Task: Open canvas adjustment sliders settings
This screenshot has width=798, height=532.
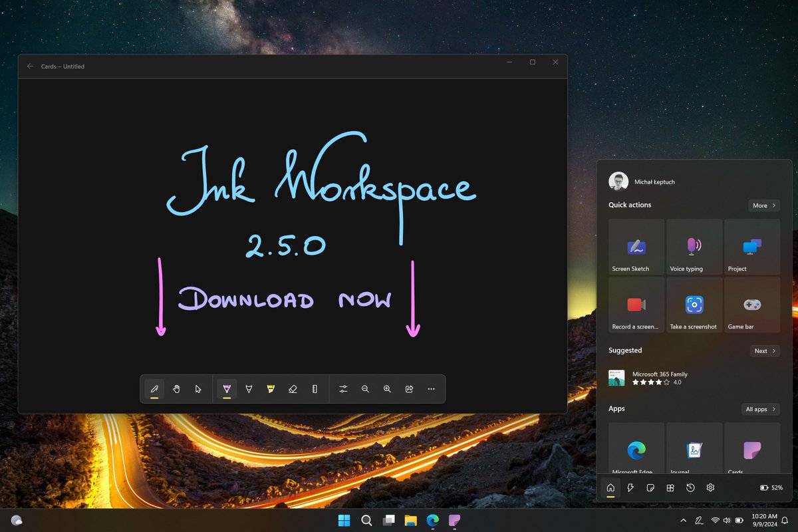Action: pos(343,389)
